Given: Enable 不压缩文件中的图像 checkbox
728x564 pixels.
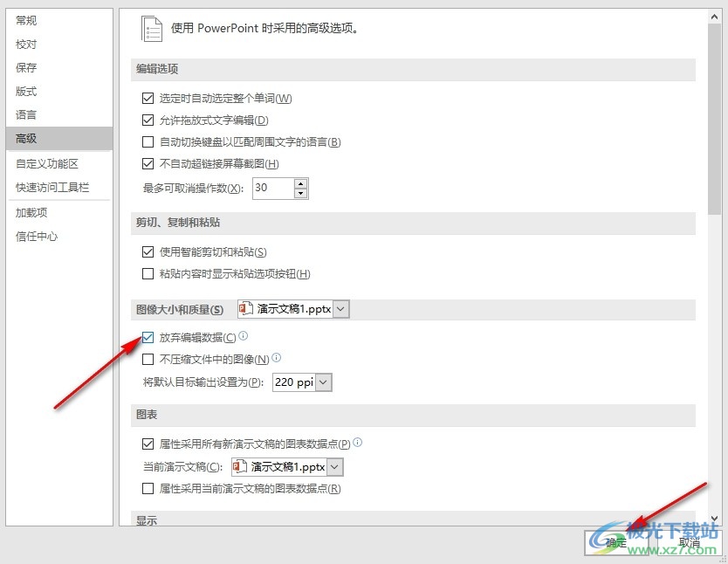Looking at the screenshot, I should pyautogui.click(x=148, y=360).
